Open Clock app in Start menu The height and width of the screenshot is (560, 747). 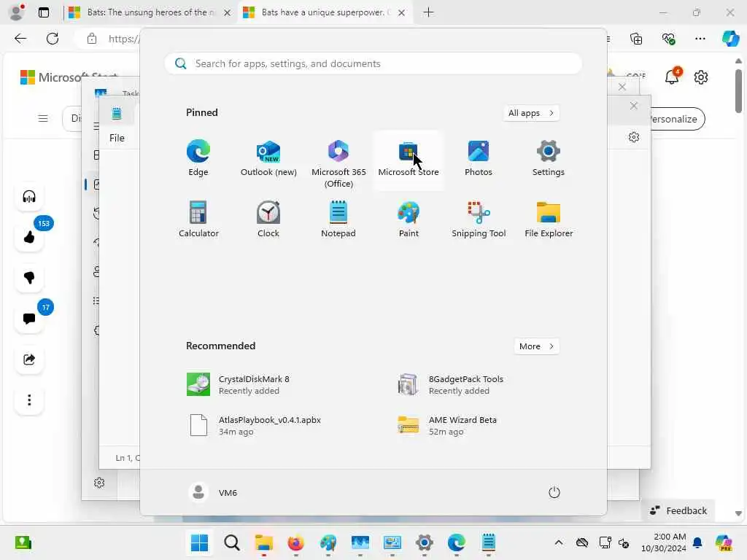pyautogui.click(x=268, y=219)
